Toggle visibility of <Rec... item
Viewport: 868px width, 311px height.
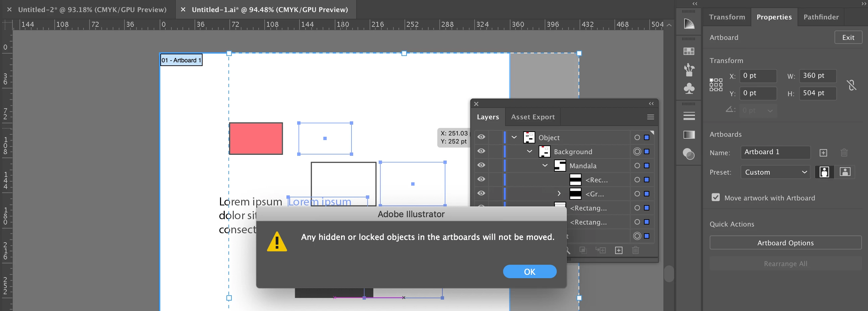tap(482, 179)
